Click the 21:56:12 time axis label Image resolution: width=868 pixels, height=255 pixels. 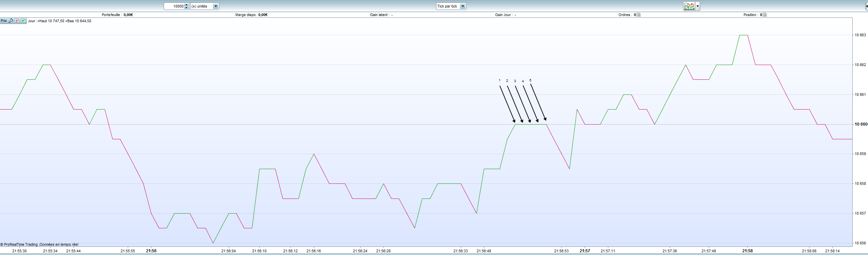[290, 251]
